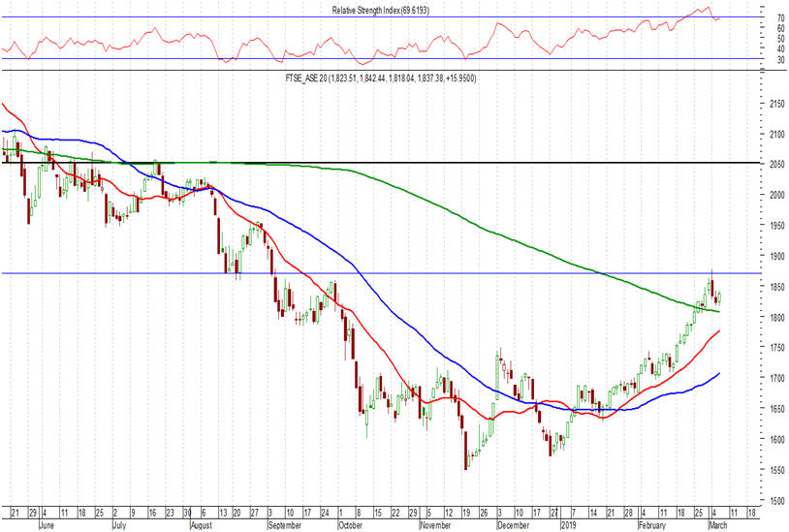This screenshot has height=532, width=789.
Task: Click the 1900 price axis label
Action: click(777, 256)
